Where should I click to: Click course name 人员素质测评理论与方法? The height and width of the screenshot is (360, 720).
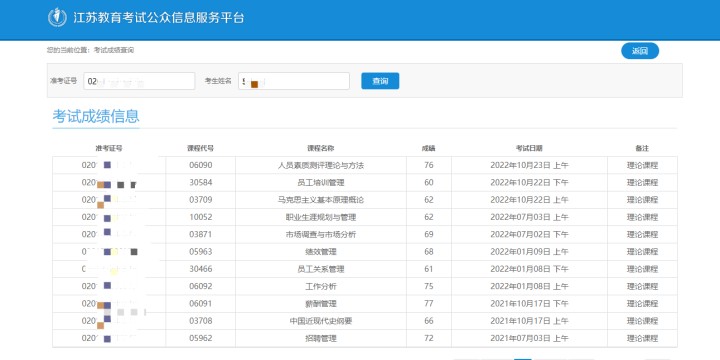point(321,165)
